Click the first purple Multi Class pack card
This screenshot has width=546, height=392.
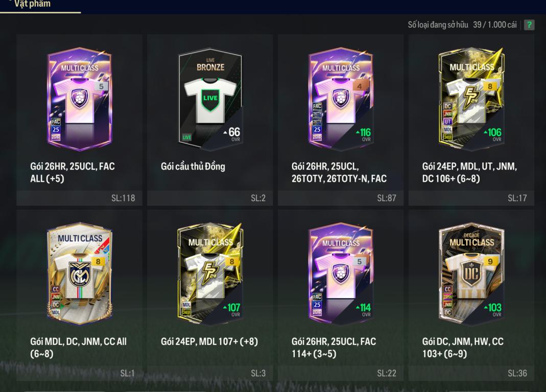point(80,99)
